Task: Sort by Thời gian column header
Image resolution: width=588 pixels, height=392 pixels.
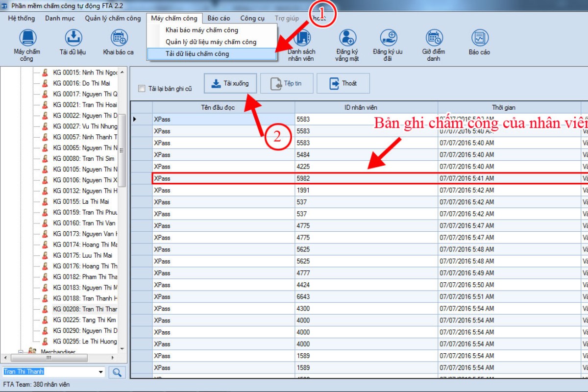Action: [x=509, y=107]
